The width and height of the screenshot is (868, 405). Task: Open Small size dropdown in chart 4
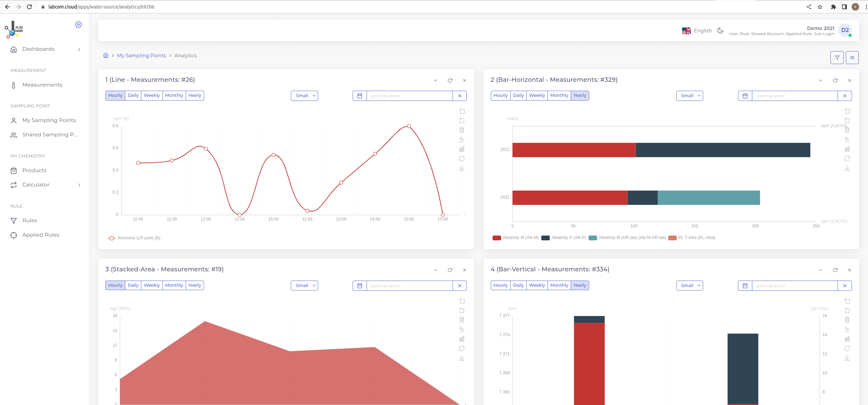689,286
